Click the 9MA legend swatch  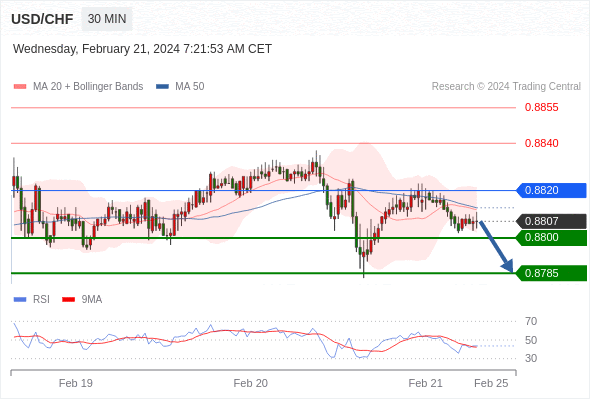pyautogui.click(x=68, y=300)
